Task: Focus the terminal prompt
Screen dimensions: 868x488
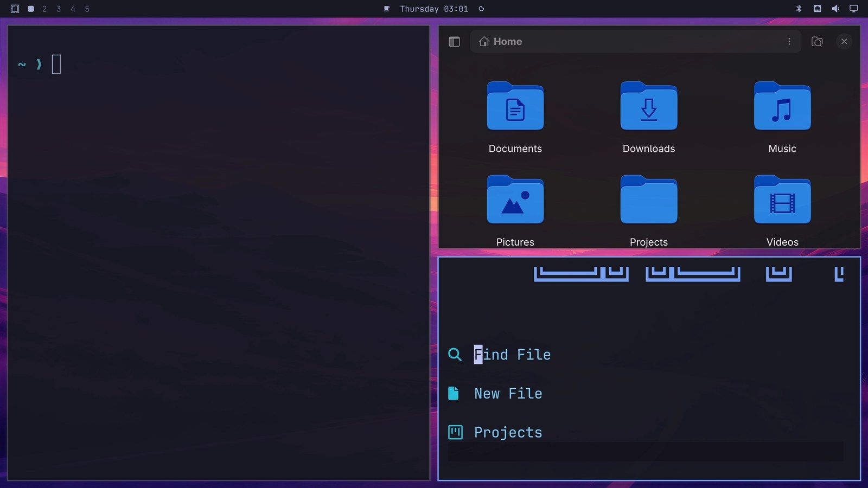Action: [56, 65]
